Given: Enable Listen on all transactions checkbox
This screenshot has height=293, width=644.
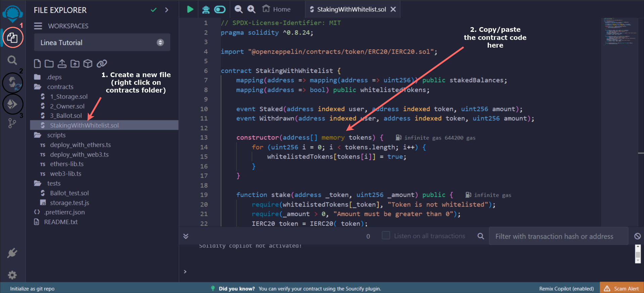Looking at the screenshot, I should pos(386,236).
